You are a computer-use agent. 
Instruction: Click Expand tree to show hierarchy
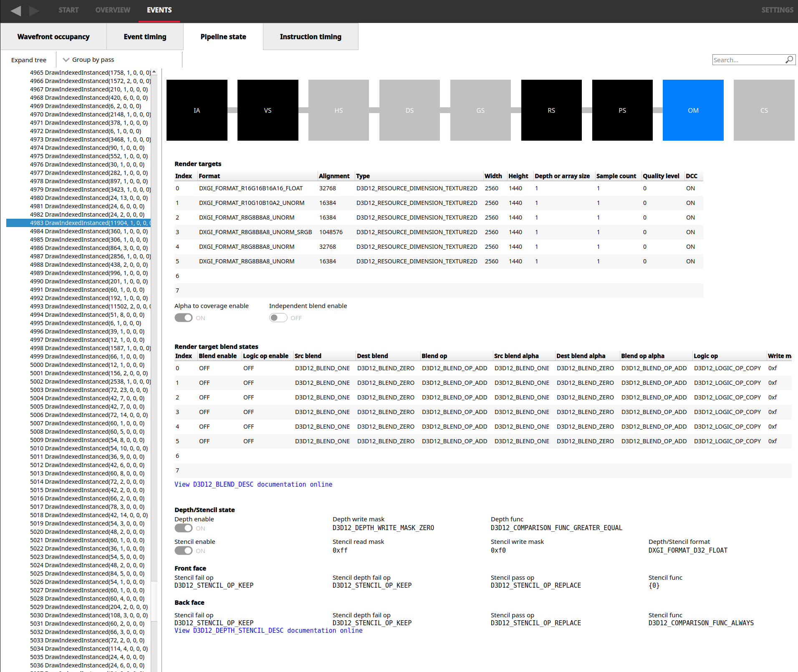[29, 60]
